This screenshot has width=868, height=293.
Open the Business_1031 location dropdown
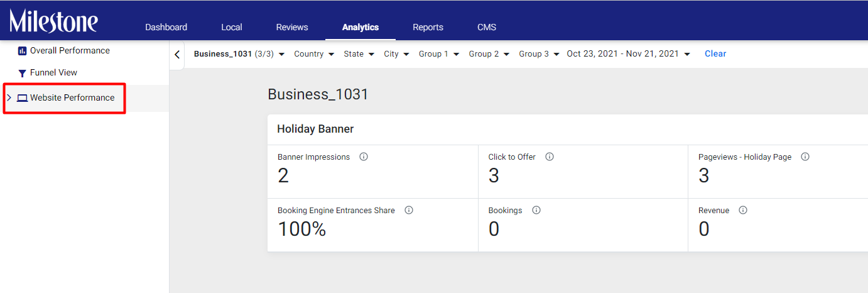(239, 54)
